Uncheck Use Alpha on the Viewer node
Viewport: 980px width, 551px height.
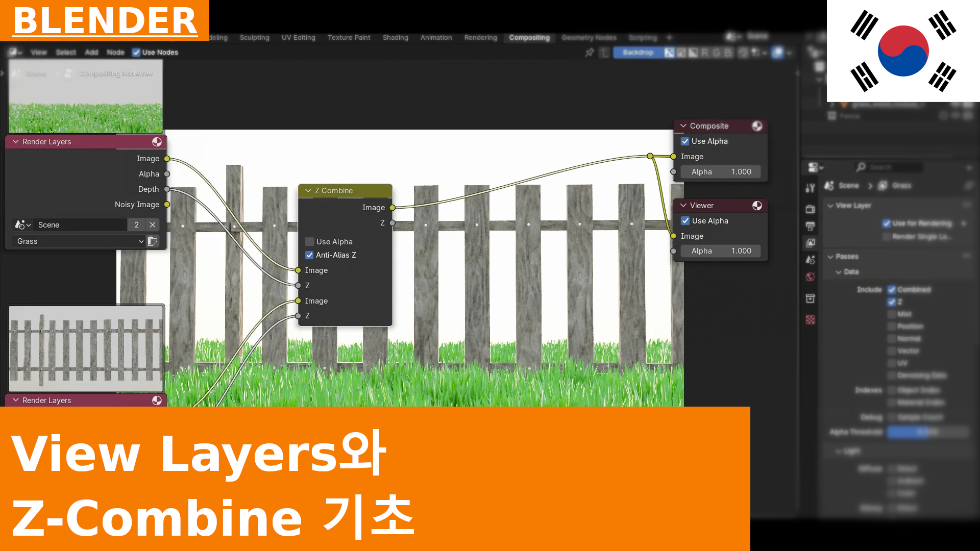[x=685, y=221]
